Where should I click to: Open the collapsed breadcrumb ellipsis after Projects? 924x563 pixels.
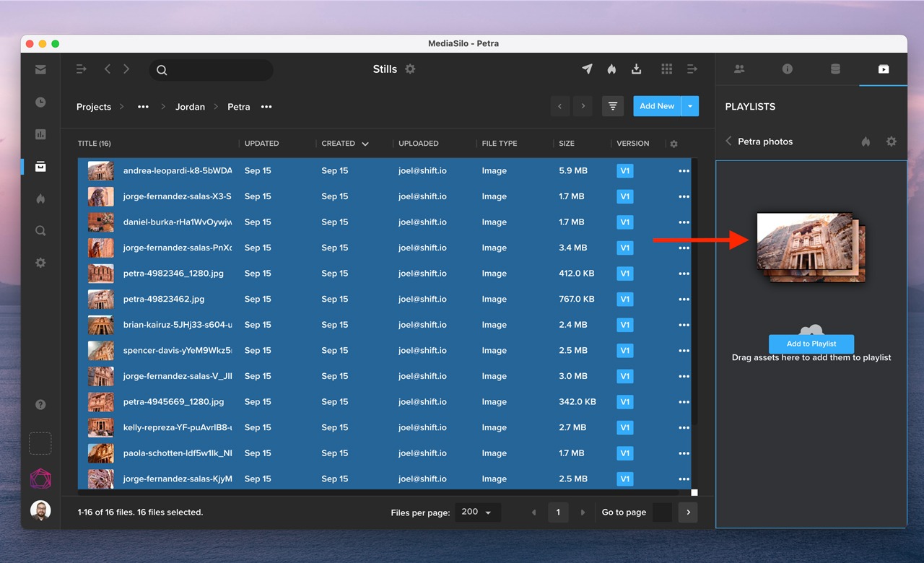143,107
